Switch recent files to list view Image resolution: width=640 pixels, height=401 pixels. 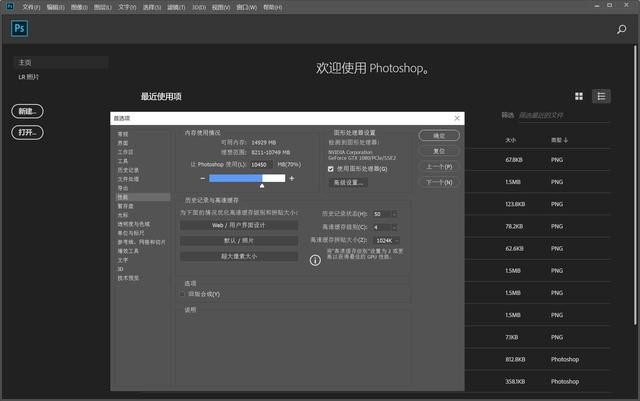(601, 96)
